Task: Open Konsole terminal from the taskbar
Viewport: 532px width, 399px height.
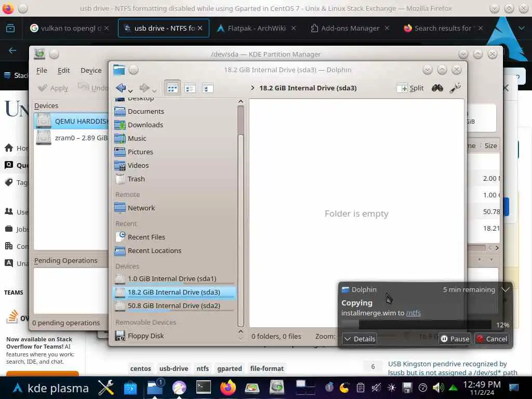Action: [x=204, y=388]
